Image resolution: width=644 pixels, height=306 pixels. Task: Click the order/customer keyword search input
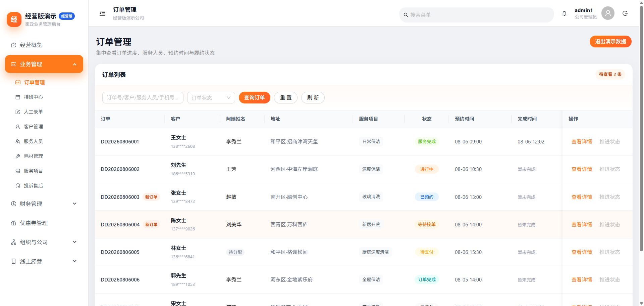tap(143, 98)
